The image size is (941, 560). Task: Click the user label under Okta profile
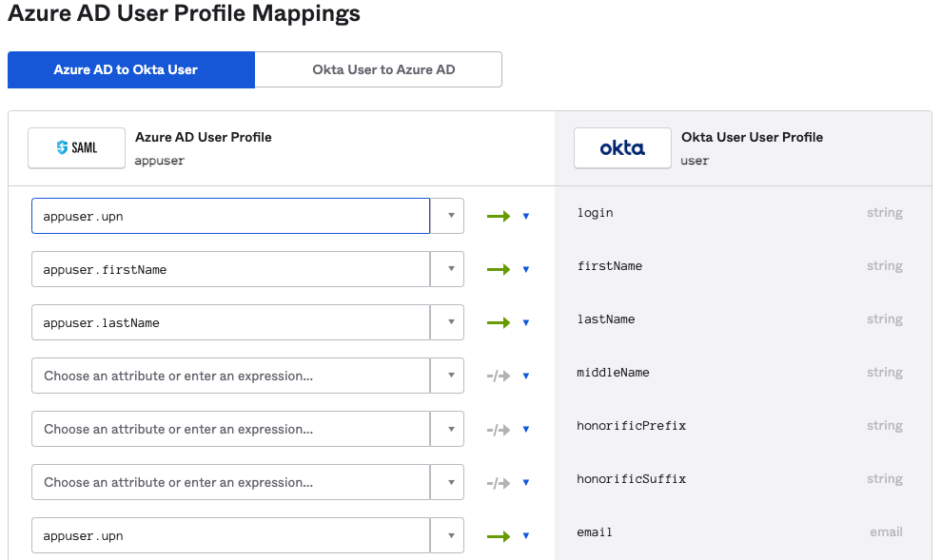[695, 161]
